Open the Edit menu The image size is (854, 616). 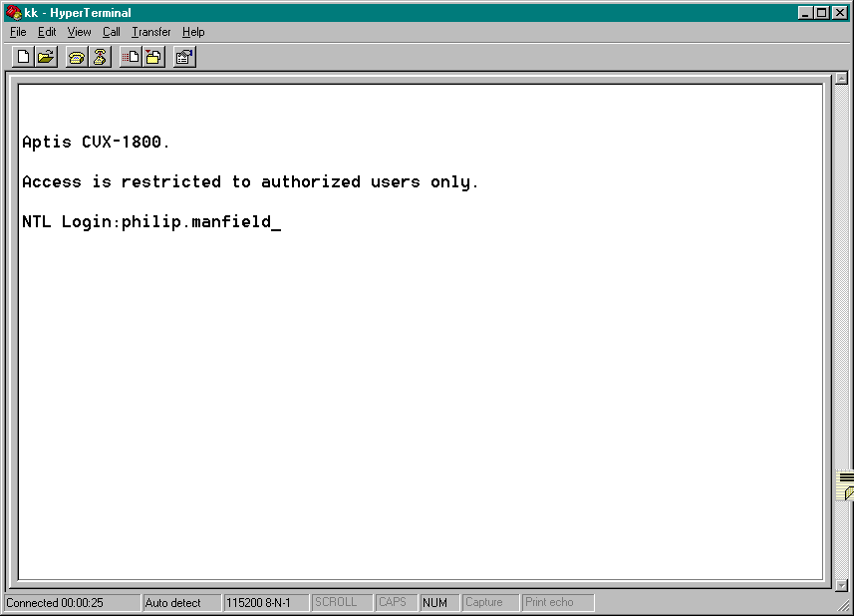pos(47,32)
